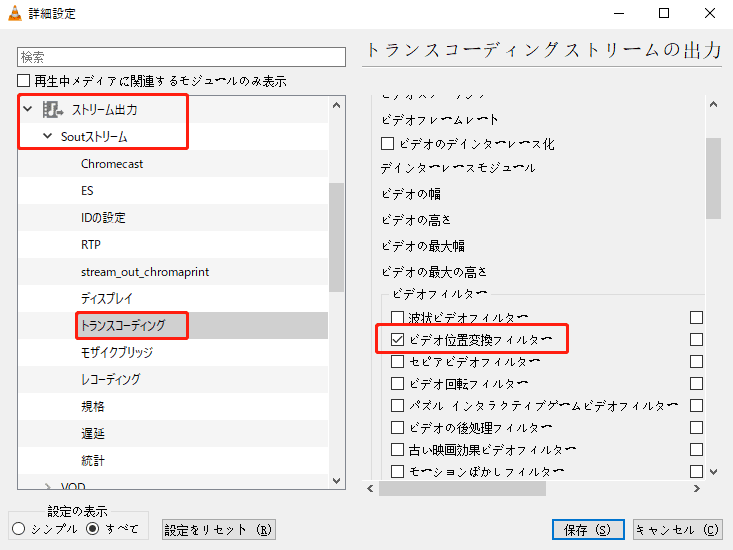Tick right-column checkbox beside ビデオ回転フィルター
Screen dimensions: 733x550
(x=697, y=384)
